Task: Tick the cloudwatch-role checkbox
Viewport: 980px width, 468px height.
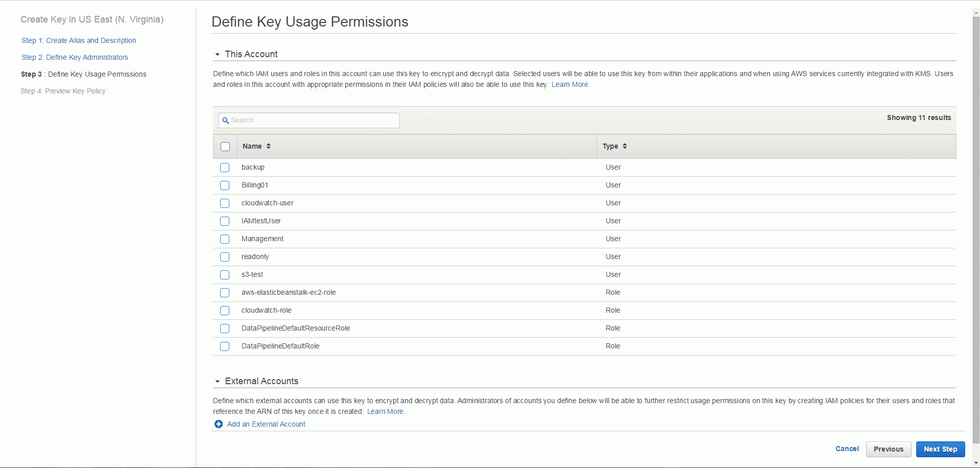Action: [x=225, y=311]
